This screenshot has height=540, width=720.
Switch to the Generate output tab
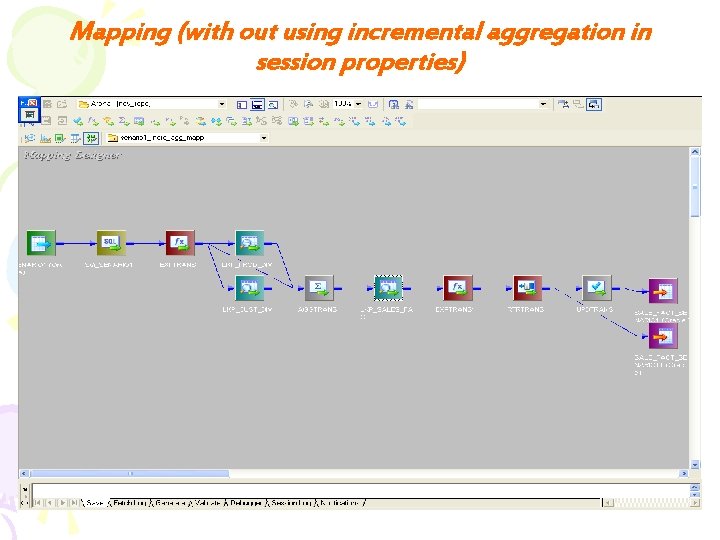click(170, 503)
